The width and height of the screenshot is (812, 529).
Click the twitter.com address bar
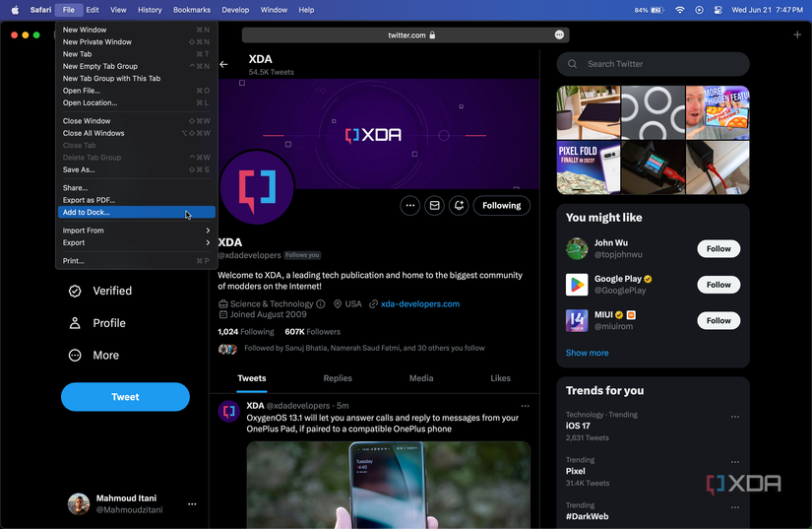tap(406, 34)
